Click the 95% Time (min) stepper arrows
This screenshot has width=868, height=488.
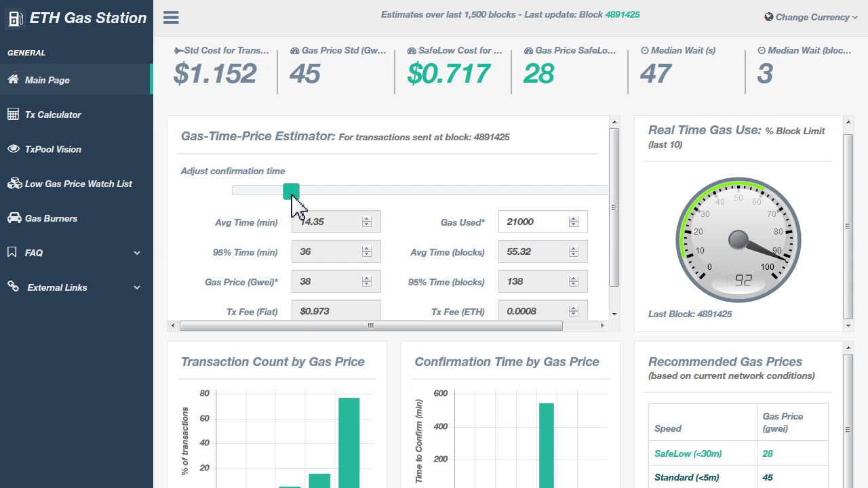click(x=367, y=251)
